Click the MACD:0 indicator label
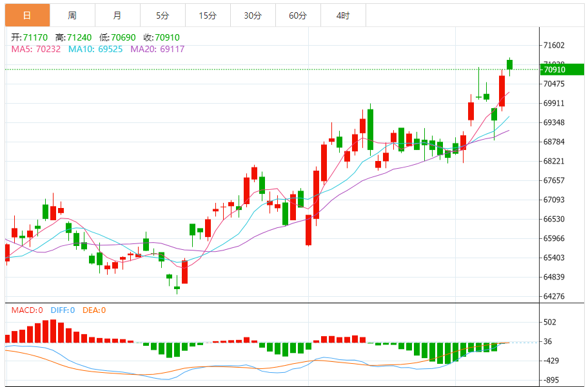The image size is (588, 387). tap(27, 310)
